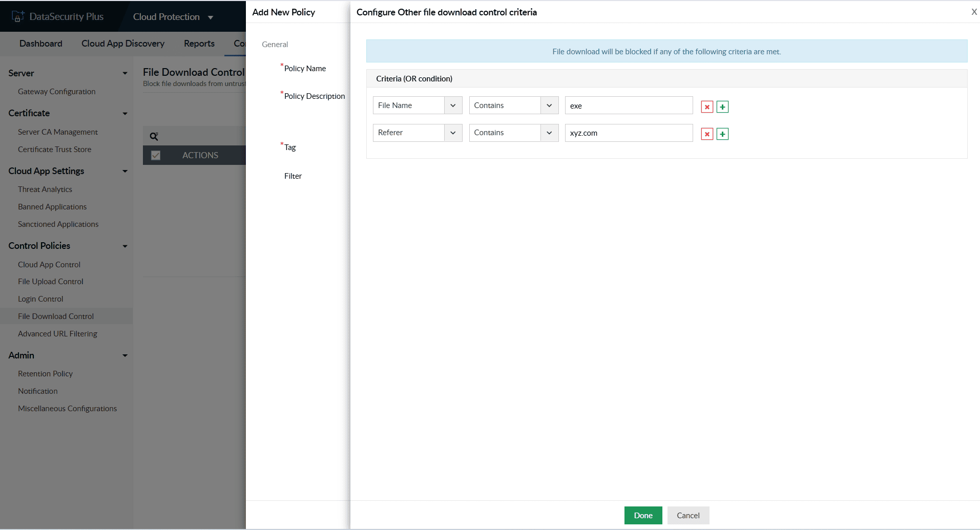Collapse the Admin sidebar section

(x=125, y=355)
